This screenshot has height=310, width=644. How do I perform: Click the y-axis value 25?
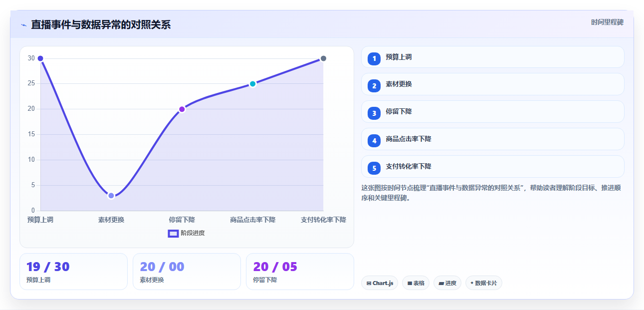[x=31, y=84]
